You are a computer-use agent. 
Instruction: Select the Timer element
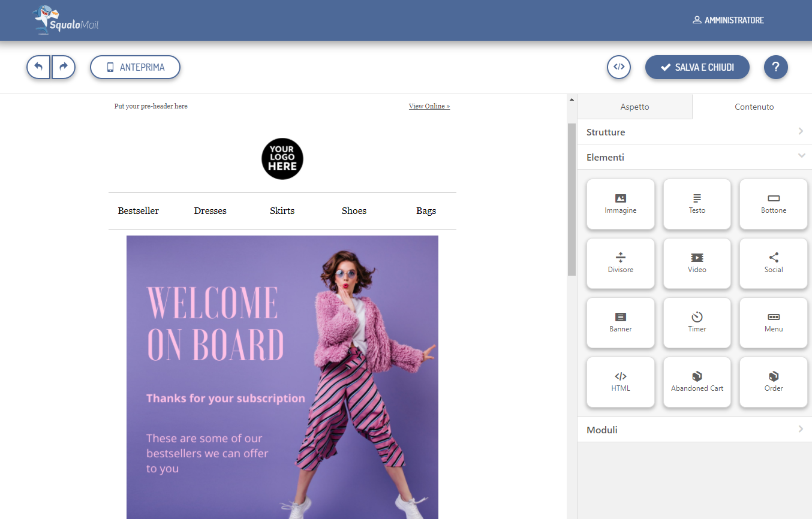click(697, 322)
